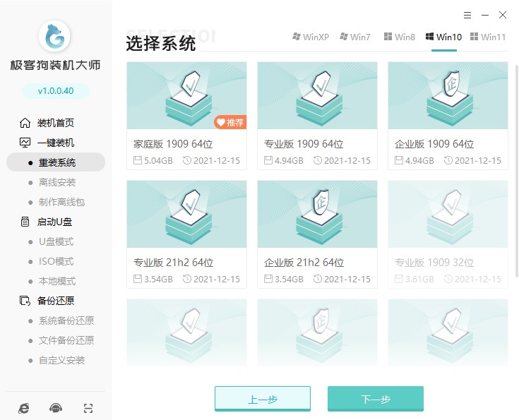Expand 一键装机 section
This screenshot has height=420, width=519.
tap(56, 143)
